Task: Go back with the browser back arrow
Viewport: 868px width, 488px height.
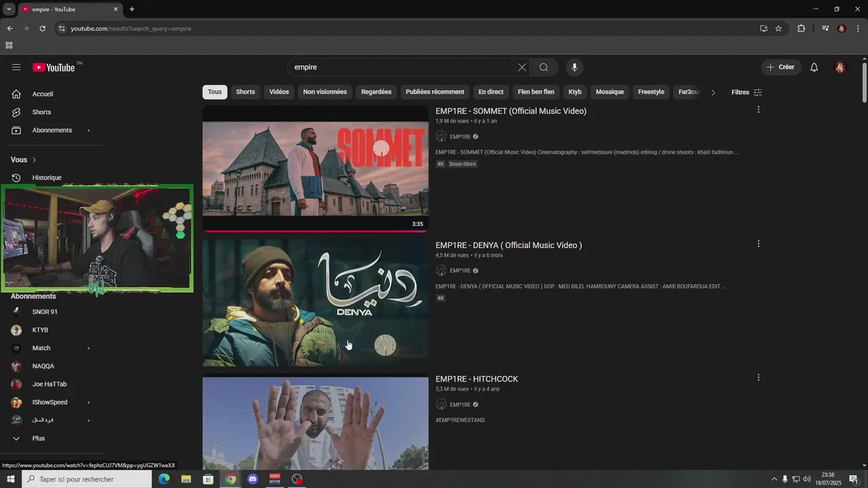Action: [x=9, y=28]
